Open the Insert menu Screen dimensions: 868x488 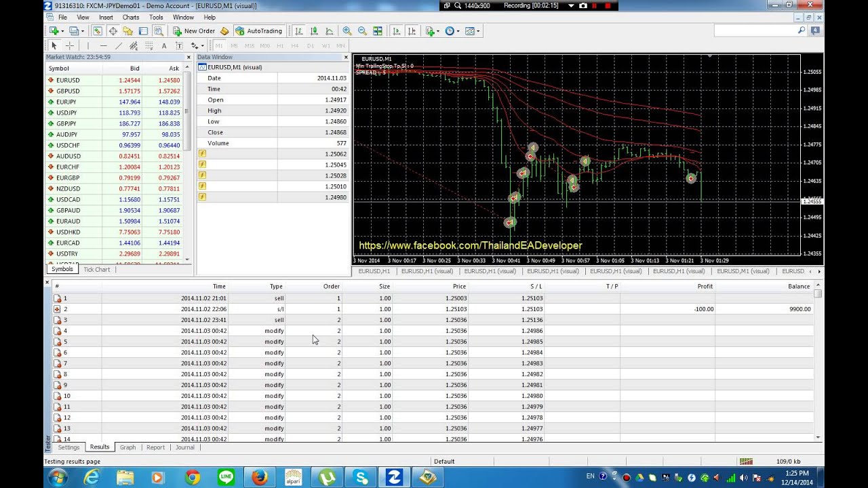click(106, 17)
